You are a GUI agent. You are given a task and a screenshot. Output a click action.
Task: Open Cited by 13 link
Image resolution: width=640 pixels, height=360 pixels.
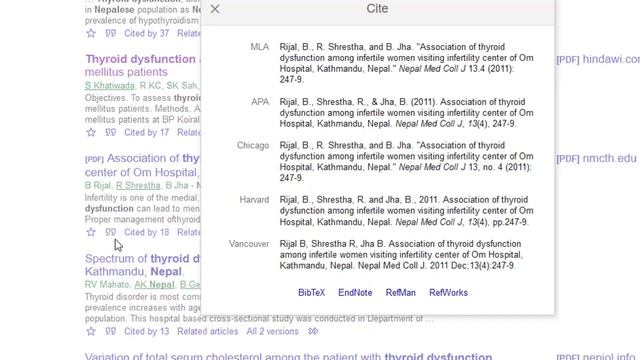point(147,331)
